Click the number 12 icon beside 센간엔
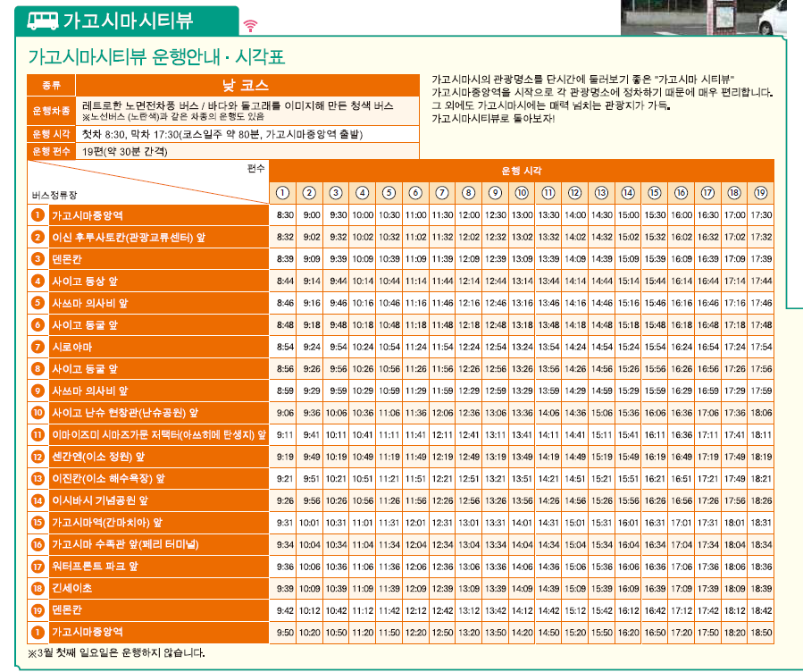This screenshot has height=672, width=803. 38,457
